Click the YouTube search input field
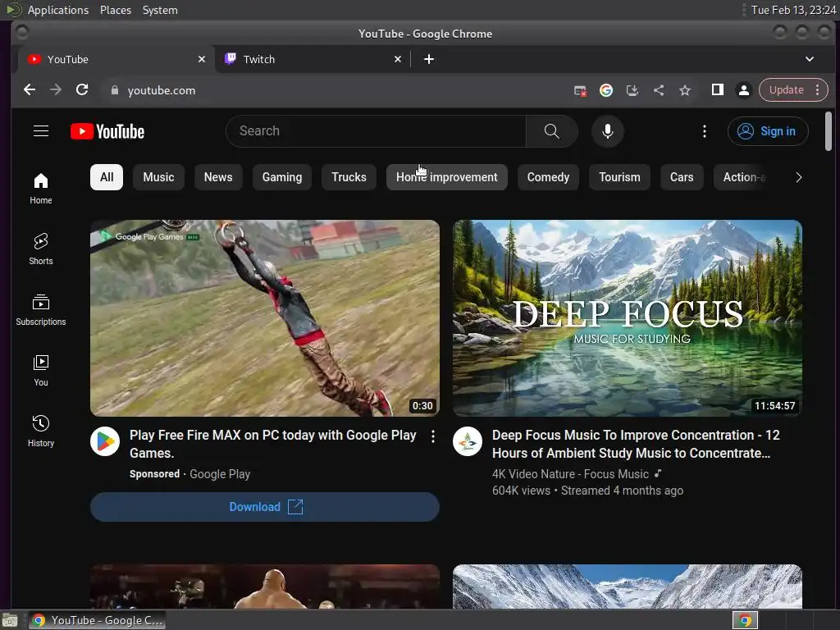840x630 pixels. tap(376, 131)
